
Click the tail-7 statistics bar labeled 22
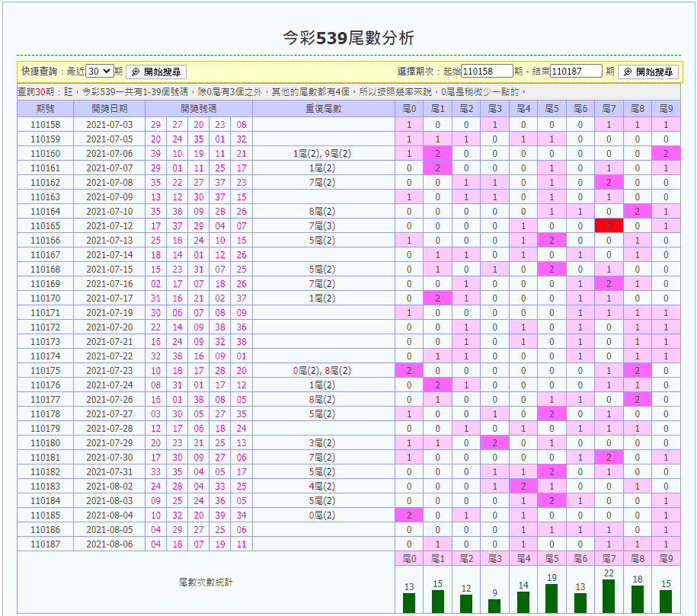click(609, 596)
